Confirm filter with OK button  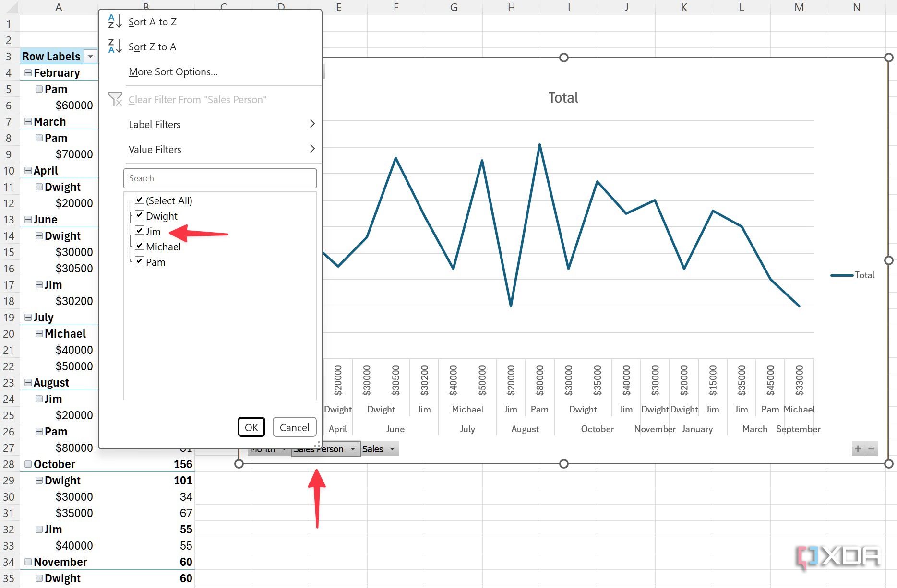tap(251, 427)
